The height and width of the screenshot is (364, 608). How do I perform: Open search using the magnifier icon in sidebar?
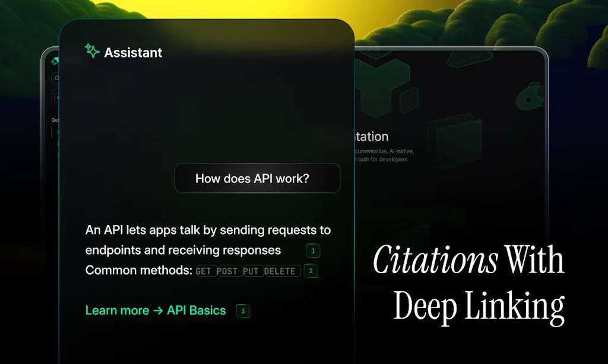(56, 78)
